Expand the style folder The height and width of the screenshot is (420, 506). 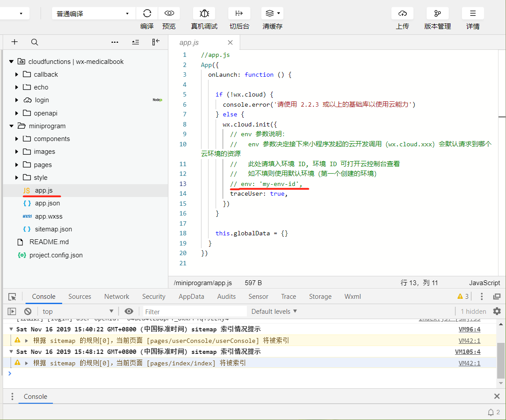point(16,178)
